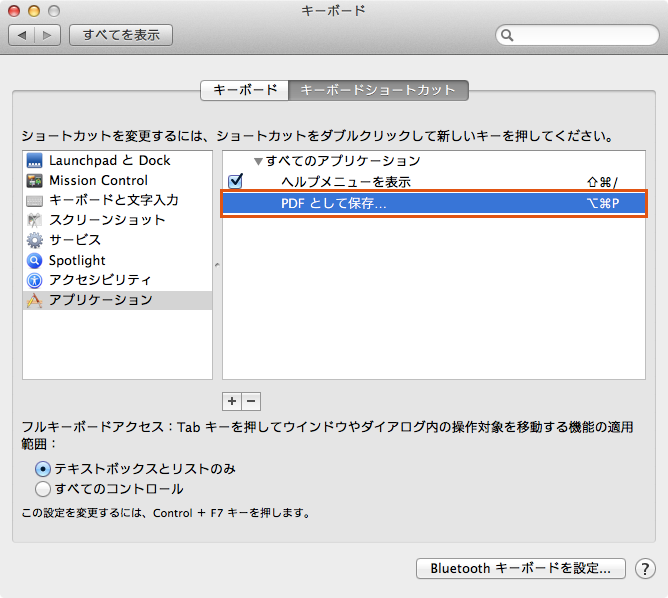Select the スクリーンショット text label

[107, 220]
